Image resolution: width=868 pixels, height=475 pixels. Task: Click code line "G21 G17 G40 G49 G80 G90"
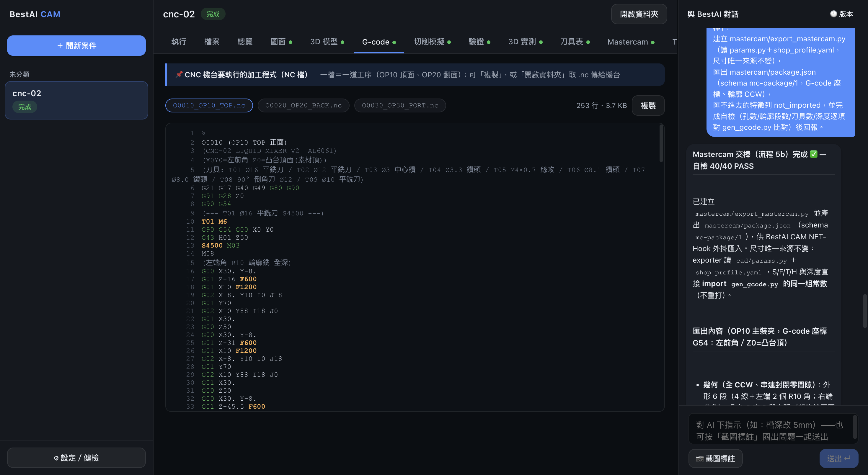(250, 188)
